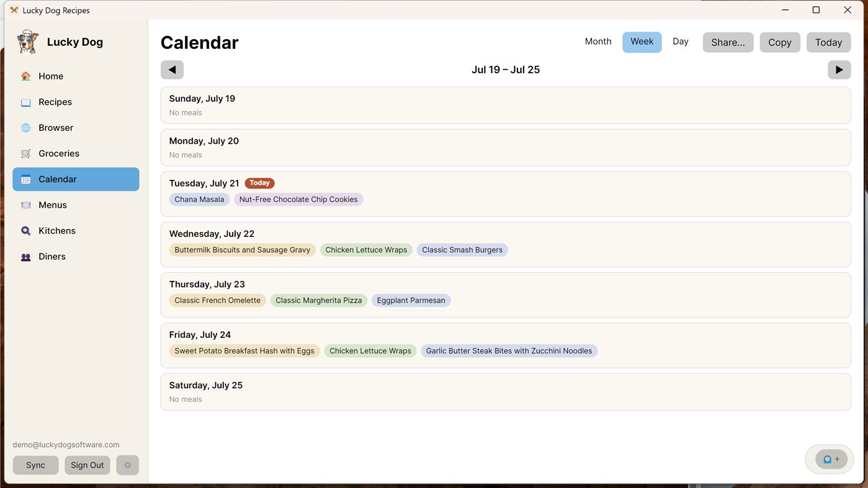This screenshot has width=868, height=488.
Task: Click the Kitchens magnifier icon
Action: [x=25, y=231]
